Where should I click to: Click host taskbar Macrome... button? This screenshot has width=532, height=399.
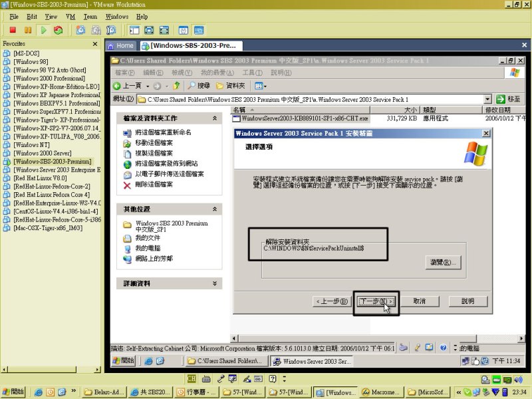381,392
